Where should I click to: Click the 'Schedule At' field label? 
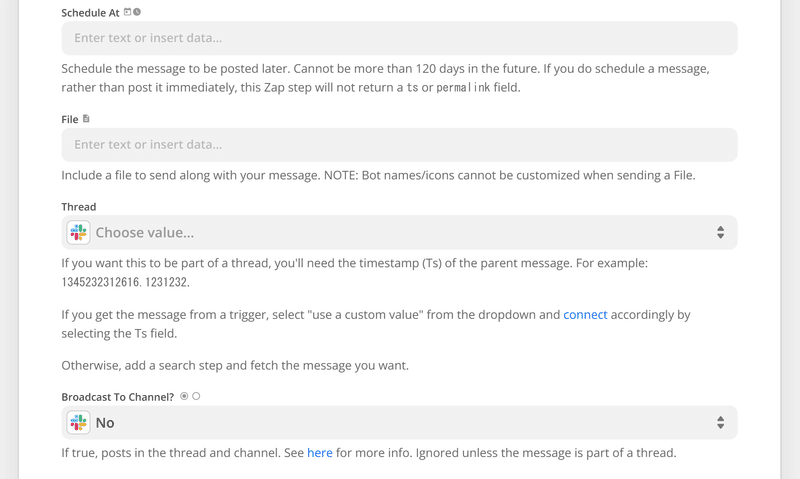point(90,13)
